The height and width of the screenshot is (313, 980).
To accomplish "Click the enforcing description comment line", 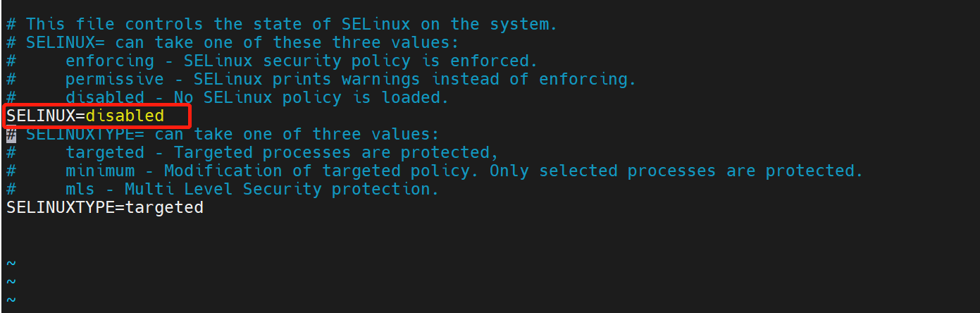I will click(272, 61).
